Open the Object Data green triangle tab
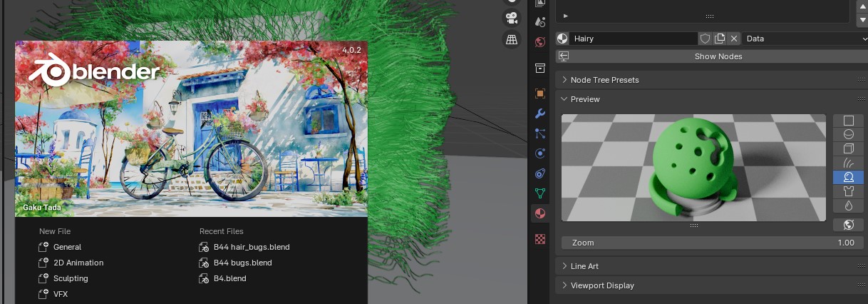868x304 pixels. click(x=540, y=193)
